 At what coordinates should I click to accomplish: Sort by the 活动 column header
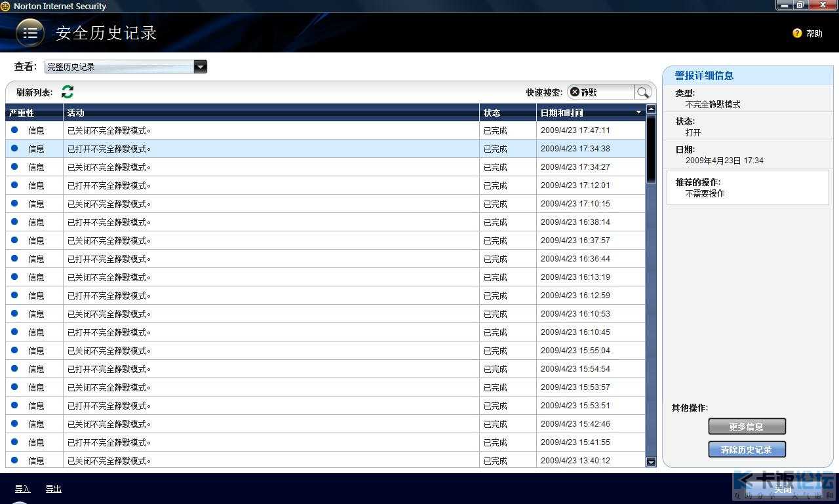pos(271,113)
